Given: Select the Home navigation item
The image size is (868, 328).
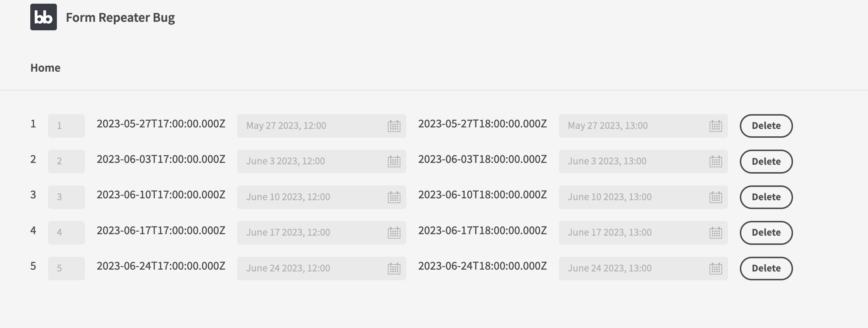Looking at the screenshot, I should tap(45, 68).
